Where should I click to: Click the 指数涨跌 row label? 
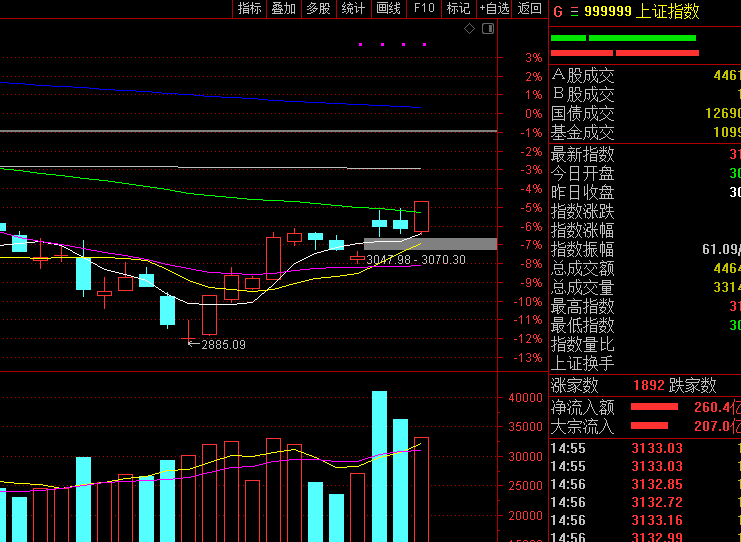(583, 211)
